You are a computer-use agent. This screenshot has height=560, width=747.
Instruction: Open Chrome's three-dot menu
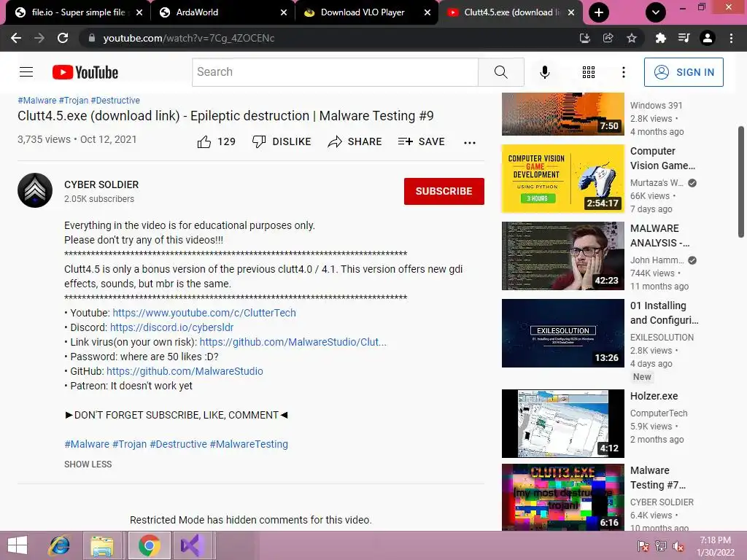tap(731, 38)
